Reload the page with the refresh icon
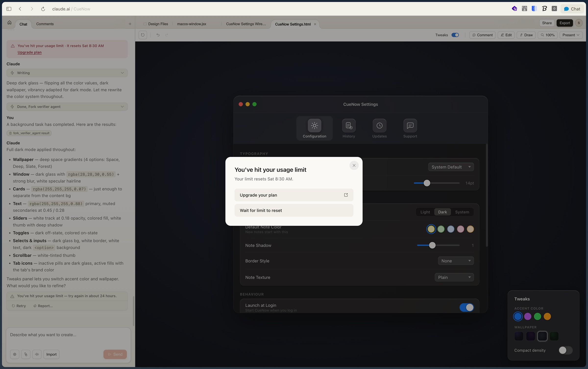 (43, 9)
